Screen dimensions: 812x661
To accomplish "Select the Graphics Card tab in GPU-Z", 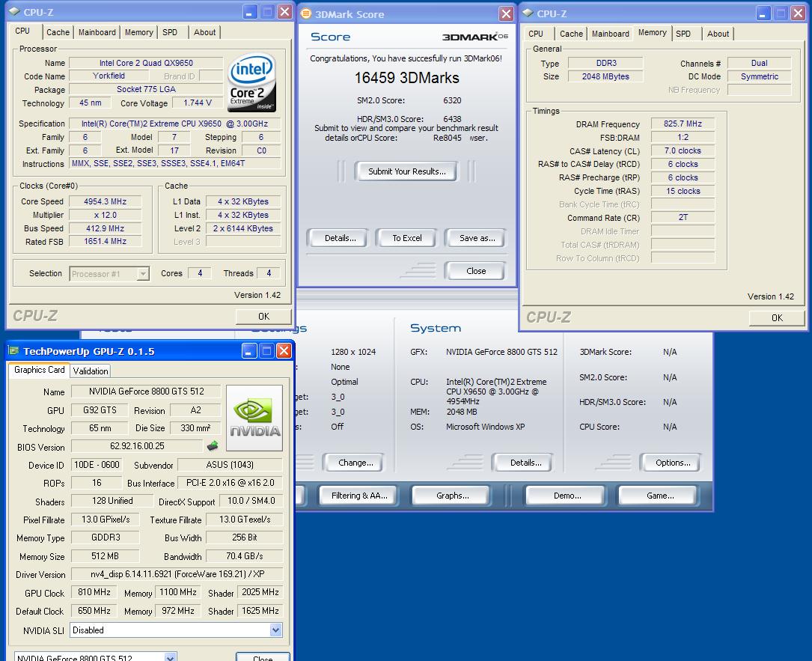I will click(40, 369).
